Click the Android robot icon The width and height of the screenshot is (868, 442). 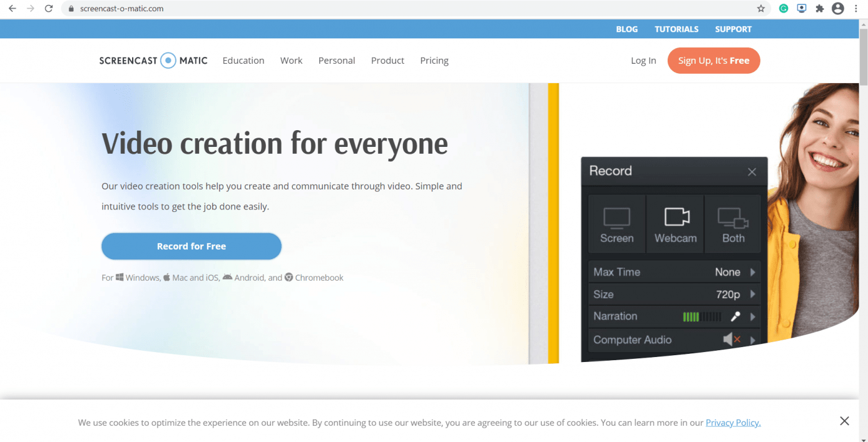(x=228, y=277)
